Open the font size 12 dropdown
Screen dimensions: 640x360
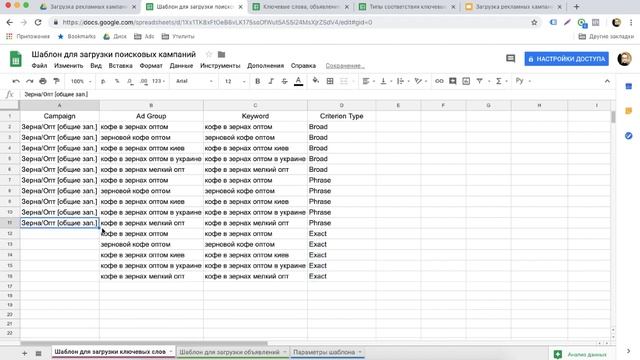(235, 81)
